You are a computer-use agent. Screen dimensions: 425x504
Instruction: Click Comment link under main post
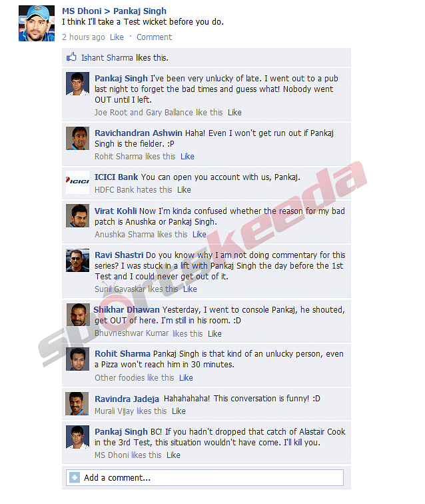click(x=154, y=37)
